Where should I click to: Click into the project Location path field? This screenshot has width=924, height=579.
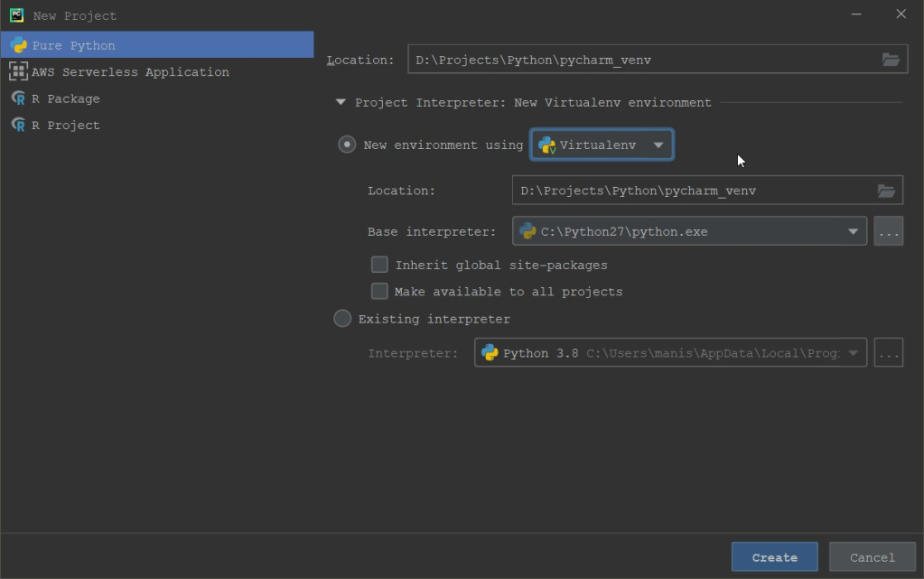641,60
